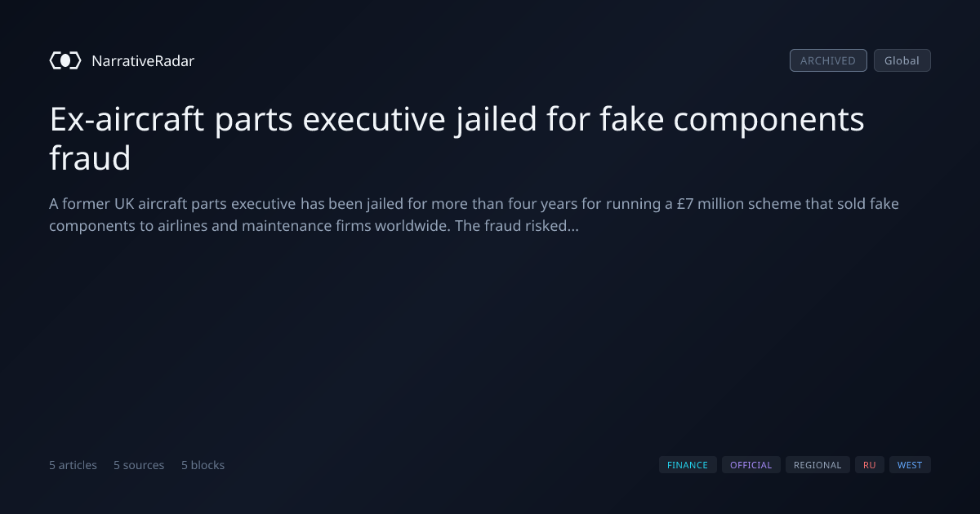This screenshot has width=980, height=514.
Task: Click the summary paragraph about the former UK executive
Action: pyautogui.click(x=474, y=215)
